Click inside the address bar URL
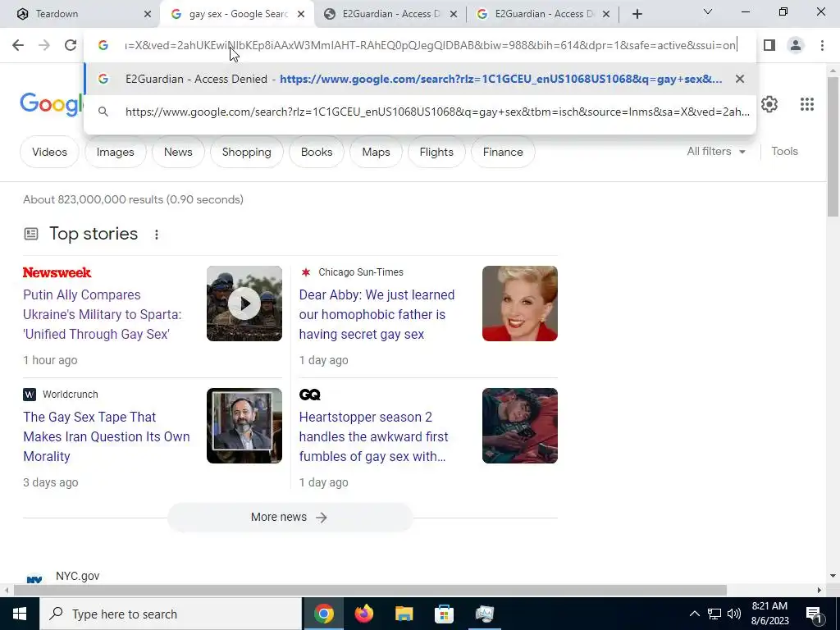The image size is (840, 630). point(431,45)
